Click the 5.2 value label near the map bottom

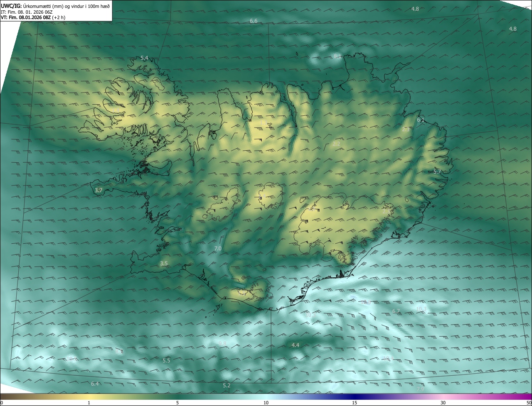point(227,386)
